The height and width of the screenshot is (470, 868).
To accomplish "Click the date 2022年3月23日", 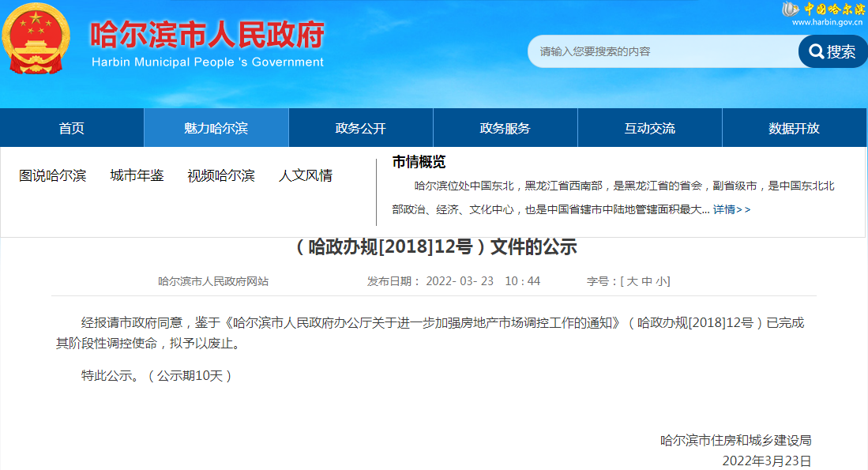I will tap(767, 461).
